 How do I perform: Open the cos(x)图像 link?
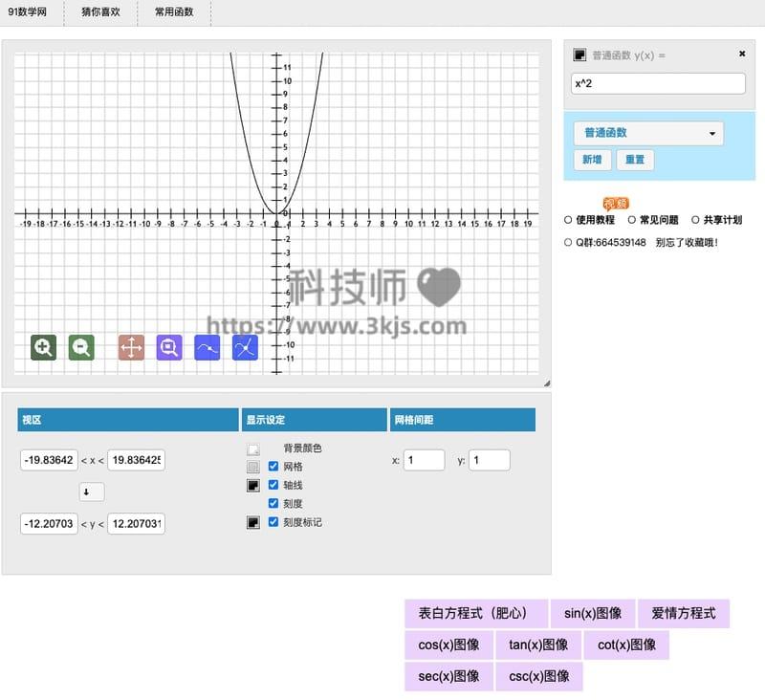click(448, 645)
